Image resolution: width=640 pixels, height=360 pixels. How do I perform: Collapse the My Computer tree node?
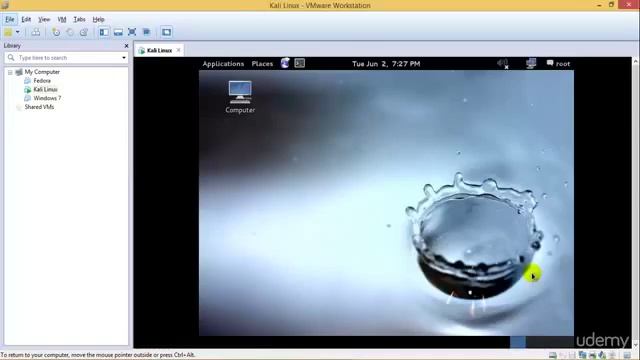[10, 72]
